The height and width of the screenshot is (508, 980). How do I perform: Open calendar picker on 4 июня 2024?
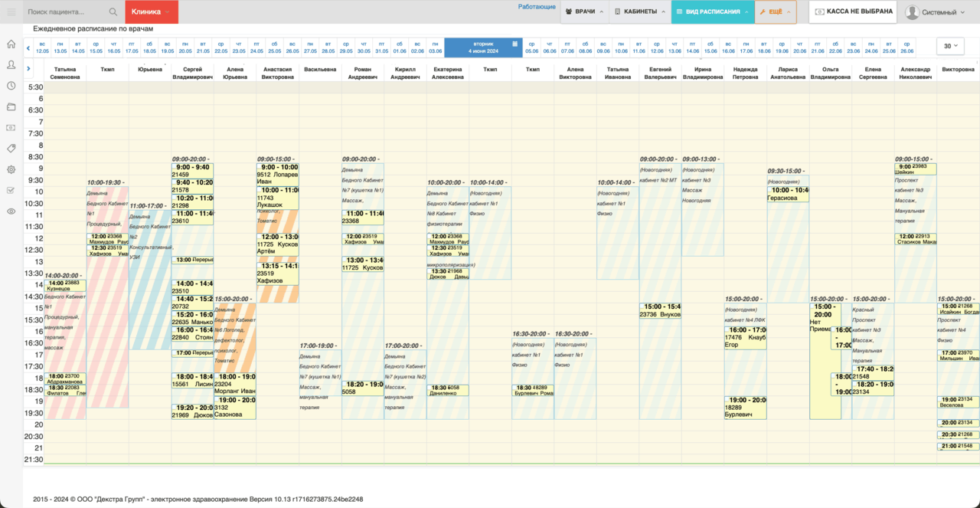coord(517,44)
